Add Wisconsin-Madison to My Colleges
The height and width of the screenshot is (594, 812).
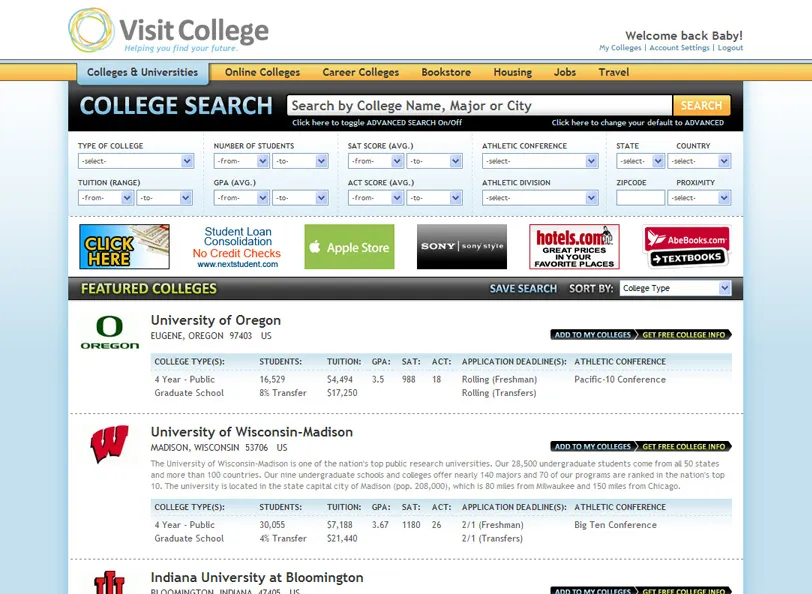click(593, 446)
